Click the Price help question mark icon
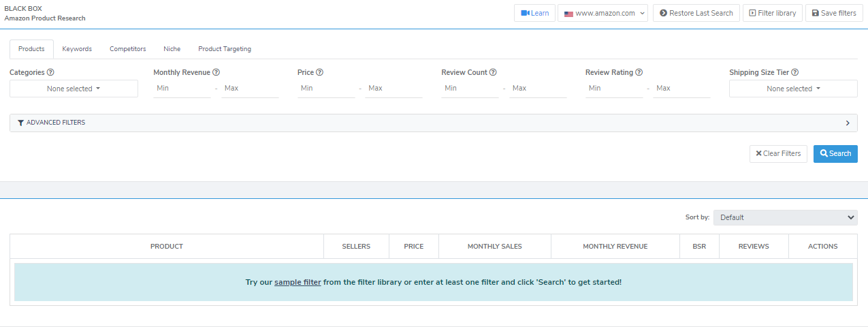This screenshot has width=868, height=327. click(320, 72)
